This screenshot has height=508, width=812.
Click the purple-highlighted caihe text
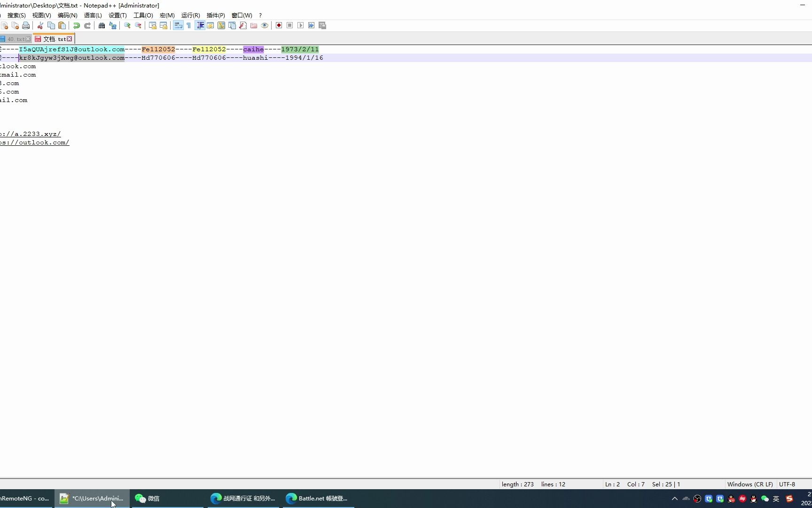(253, 49)
